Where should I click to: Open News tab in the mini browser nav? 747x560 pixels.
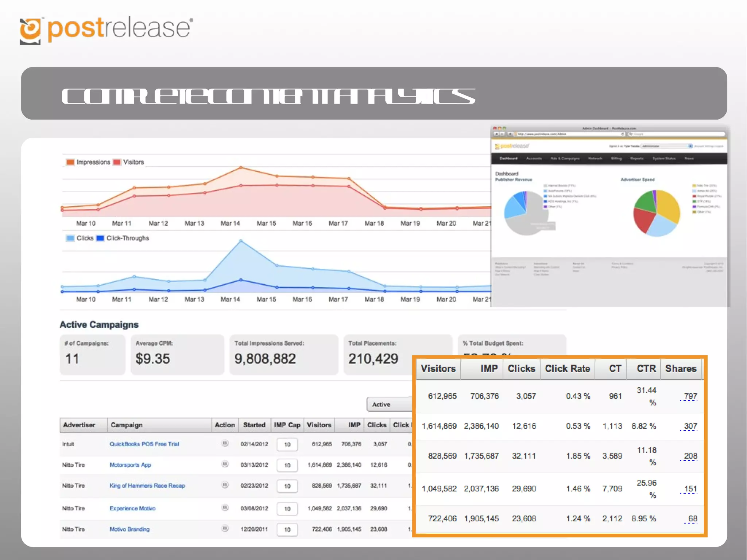[x=689, y=159]
